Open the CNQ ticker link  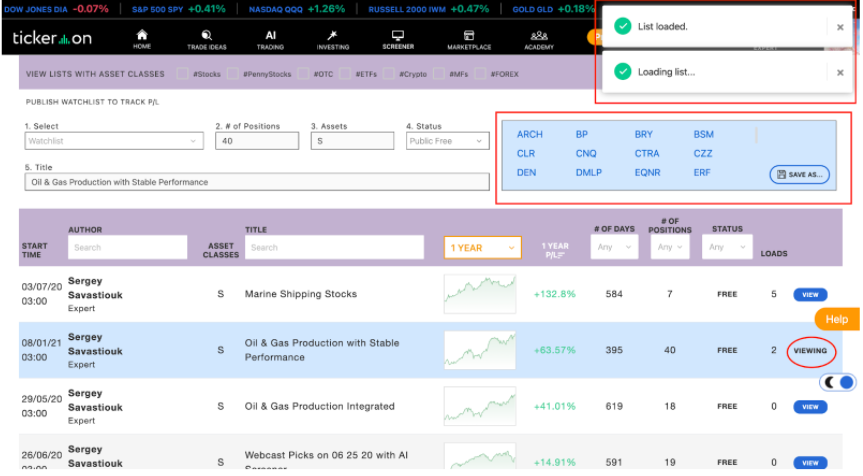pos(586,154)
